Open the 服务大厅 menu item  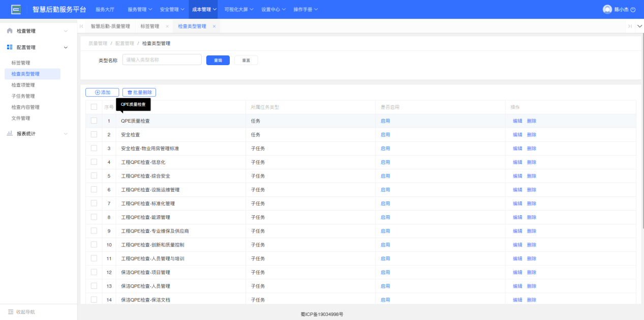point(105,10)
